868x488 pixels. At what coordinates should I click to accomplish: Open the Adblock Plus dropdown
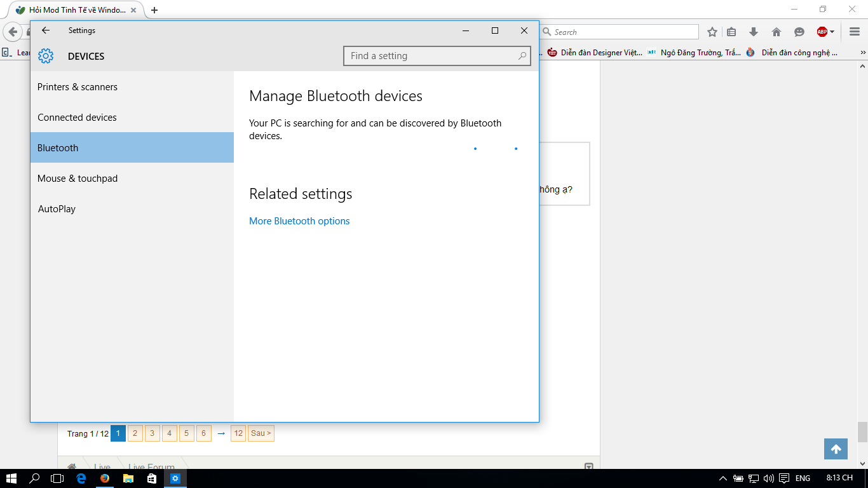click(825, 32)
